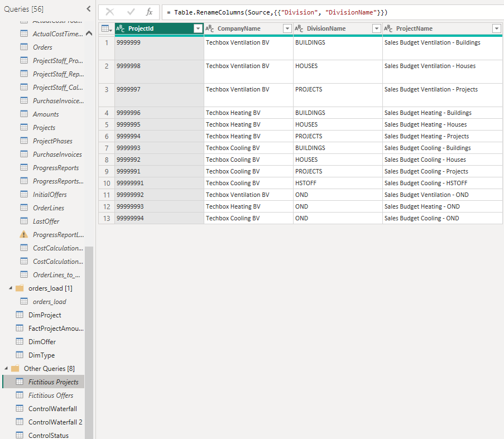
Task: Select the ActualCostTime... query
Action: click(57, 33)
